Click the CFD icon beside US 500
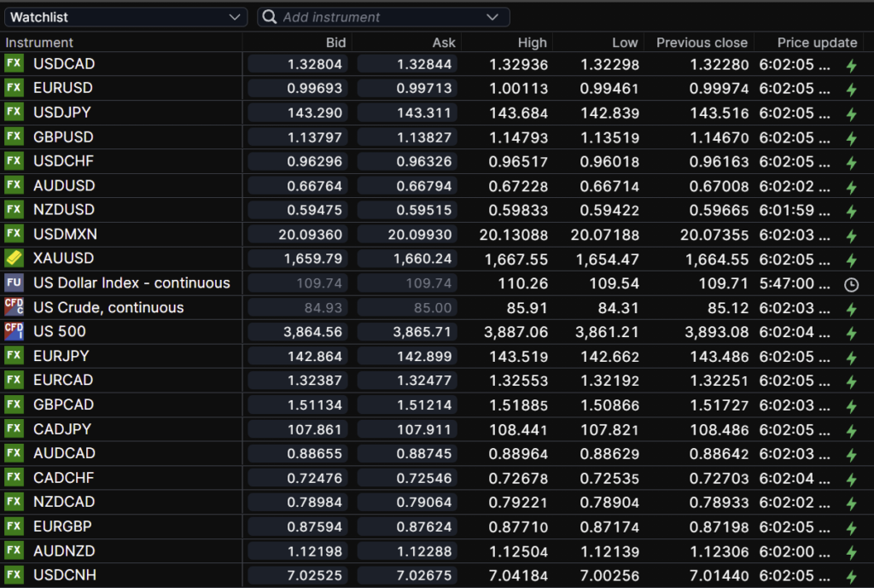The width and height of the screenshot is (874, 588). click(x=15, y=332)
